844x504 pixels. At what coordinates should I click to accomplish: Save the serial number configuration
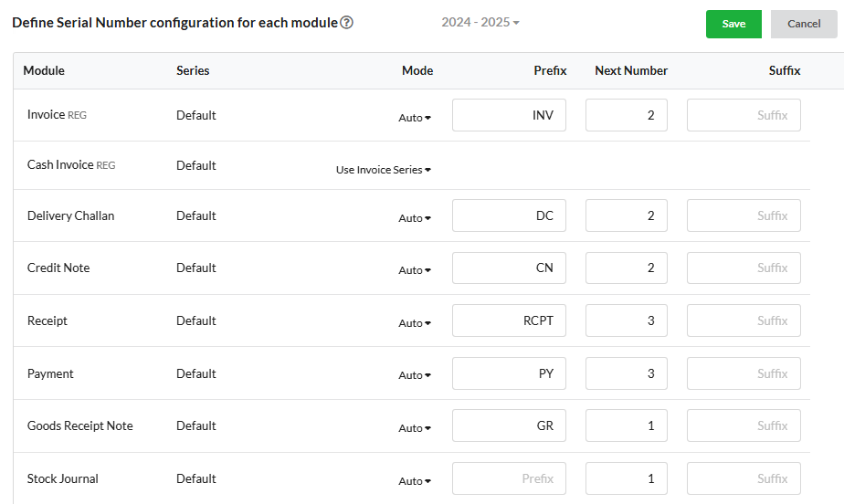click(733, 24)
